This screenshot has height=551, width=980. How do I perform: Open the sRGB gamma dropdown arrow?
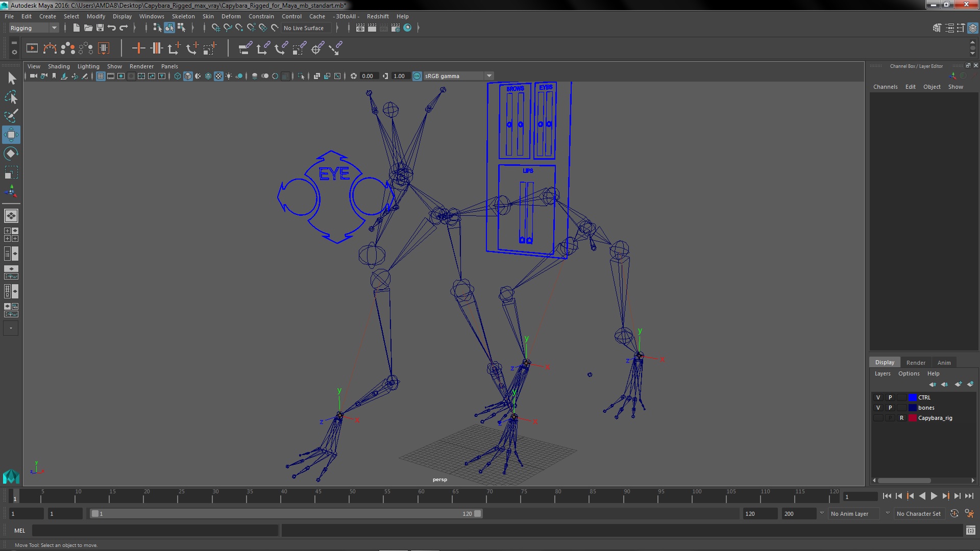coord(489,76)
